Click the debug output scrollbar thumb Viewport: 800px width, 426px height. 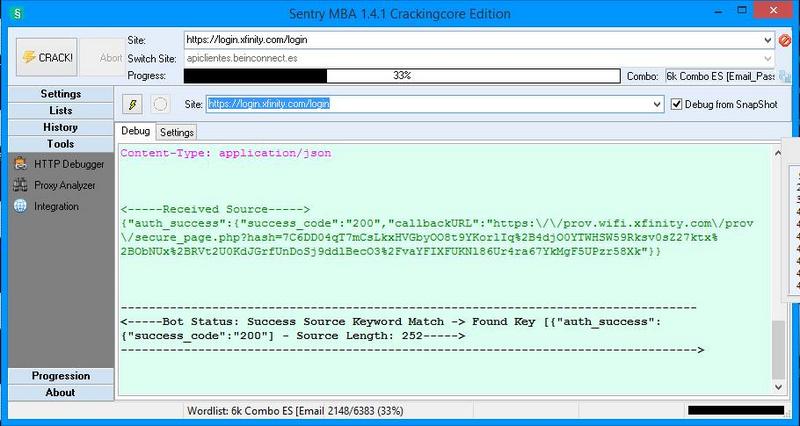(778, 349)
